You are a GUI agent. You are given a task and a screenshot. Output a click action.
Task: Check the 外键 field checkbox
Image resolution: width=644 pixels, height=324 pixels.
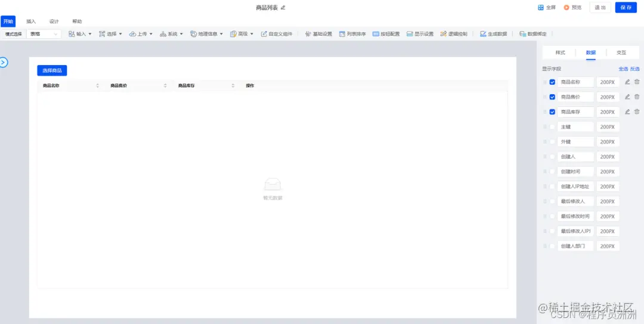tap(552, 142)
